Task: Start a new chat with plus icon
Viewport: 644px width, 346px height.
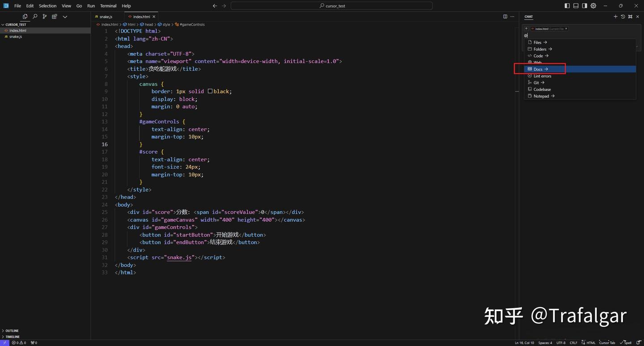Action: click(x=615, y=17)
